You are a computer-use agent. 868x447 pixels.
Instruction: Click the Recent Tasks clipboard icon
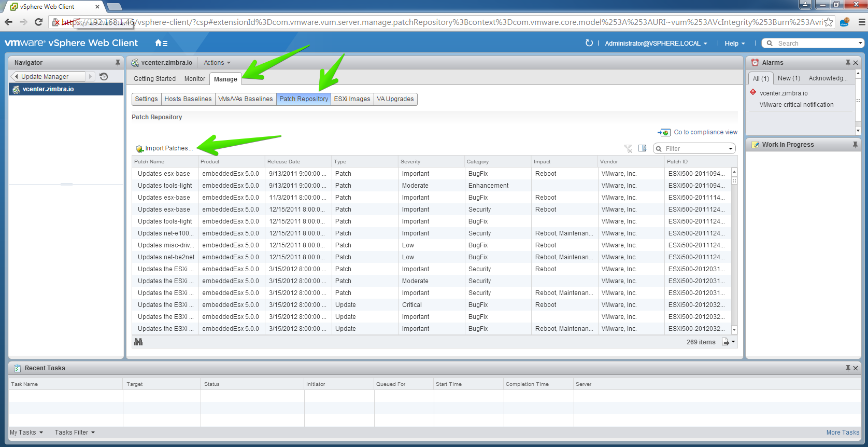(17, 368)
